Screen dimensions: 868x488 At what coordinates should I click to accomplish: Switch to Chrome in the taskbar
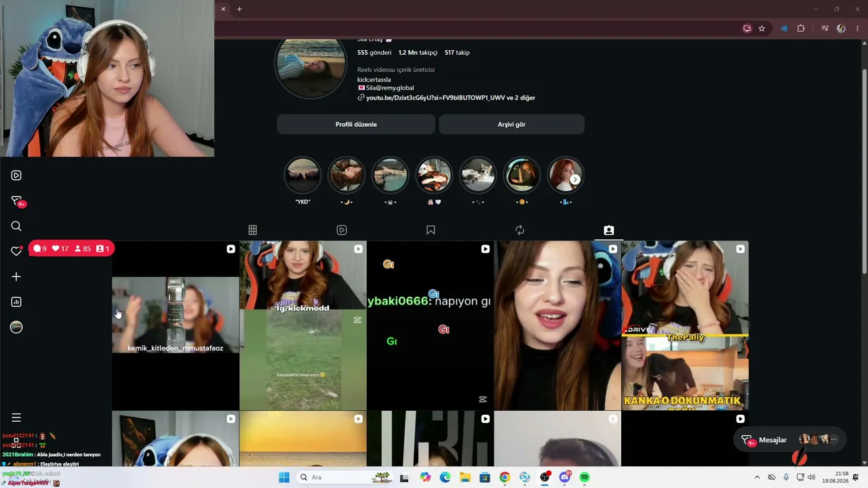(x=505, y=477)
